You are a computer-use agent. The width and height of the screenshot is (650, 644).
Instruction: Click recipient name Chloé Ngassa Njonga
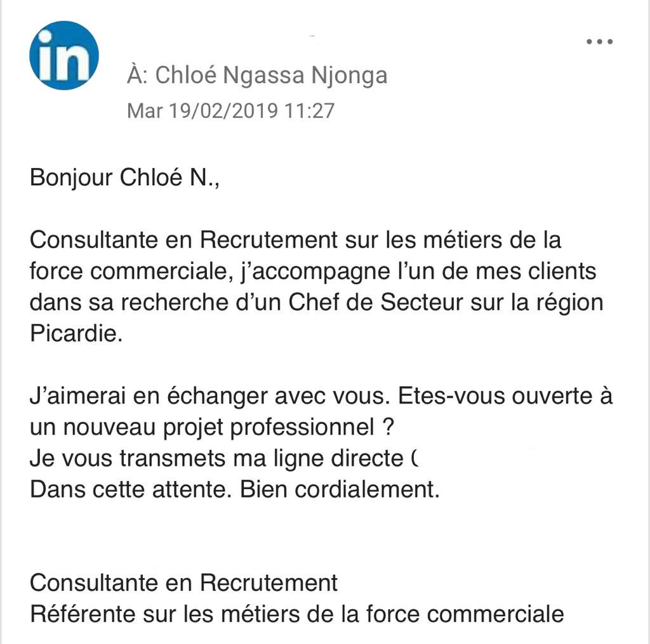[271, 76]
